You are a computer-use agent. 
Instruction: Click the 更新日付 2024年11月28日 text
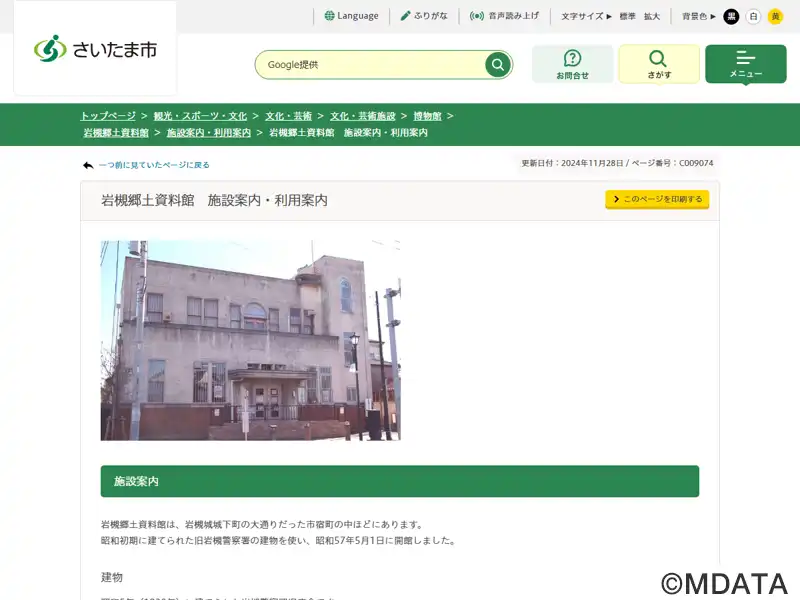pos(572,163)
